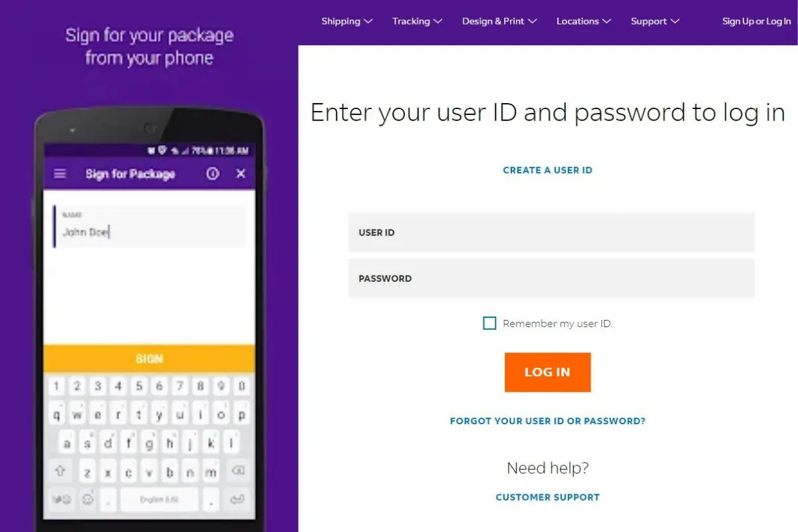Expand the Support dropdown
Viewport: 798px width, 532px height.
(654, 21)
